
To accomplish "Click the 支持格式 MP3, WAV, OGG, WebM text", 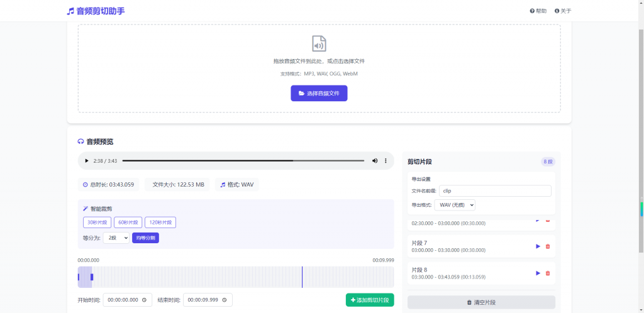I will [319, 74].
